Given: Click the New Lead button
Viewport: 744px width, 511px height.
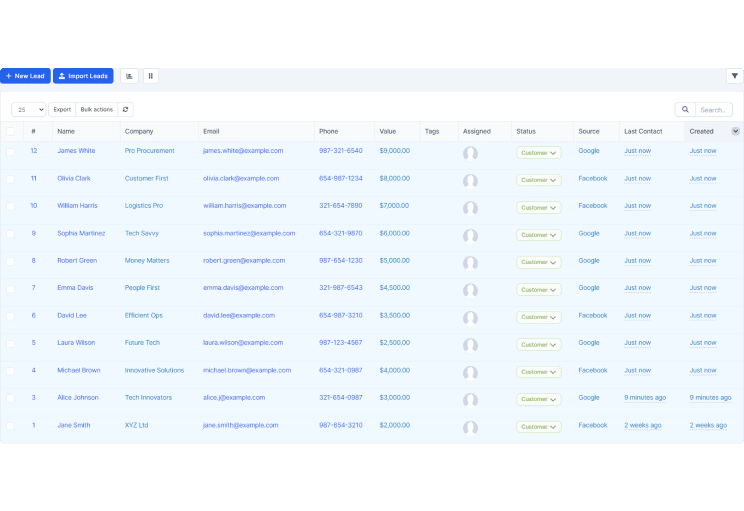Looking at the screenshot, I should [25, 76].
